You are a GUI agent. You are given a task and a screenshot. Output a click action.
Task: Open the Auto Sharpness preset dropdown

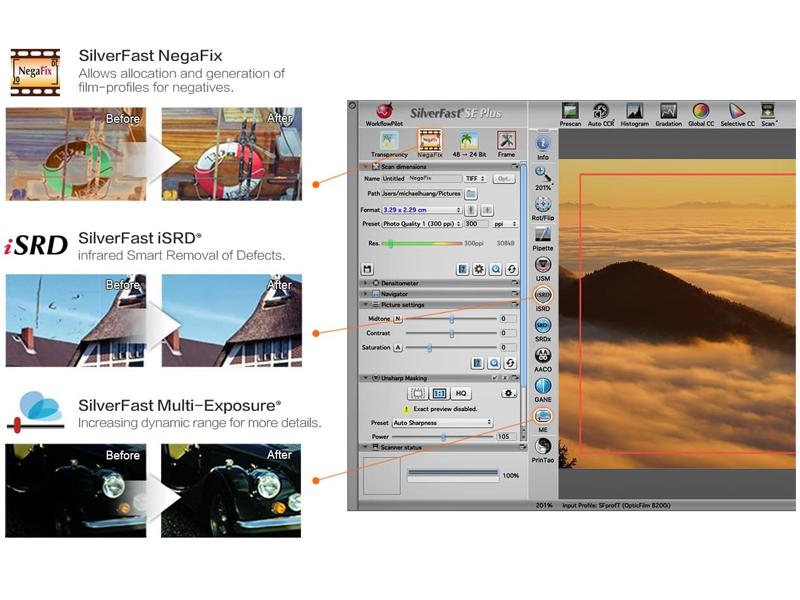pos(442,423)
